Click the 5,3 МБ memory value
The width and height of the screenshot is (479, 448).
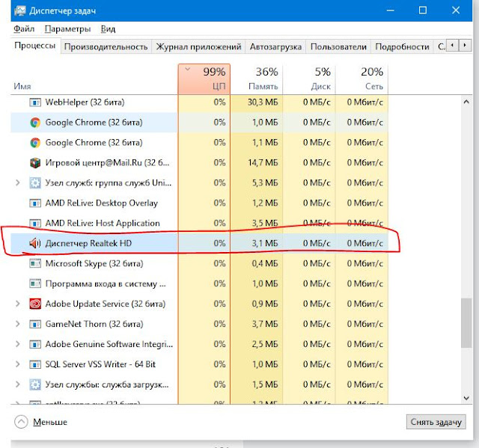265,182
